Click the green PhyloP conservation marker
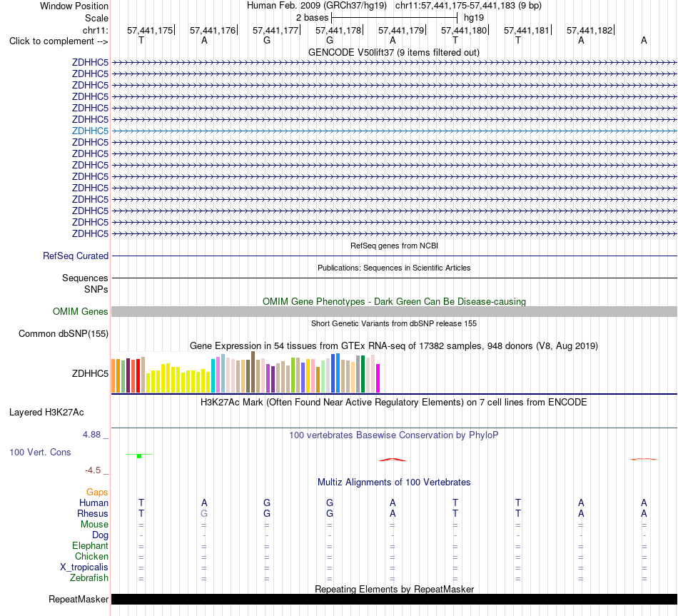Image resolution: width=678 pixels, height=616 pixels. (139, 456)
